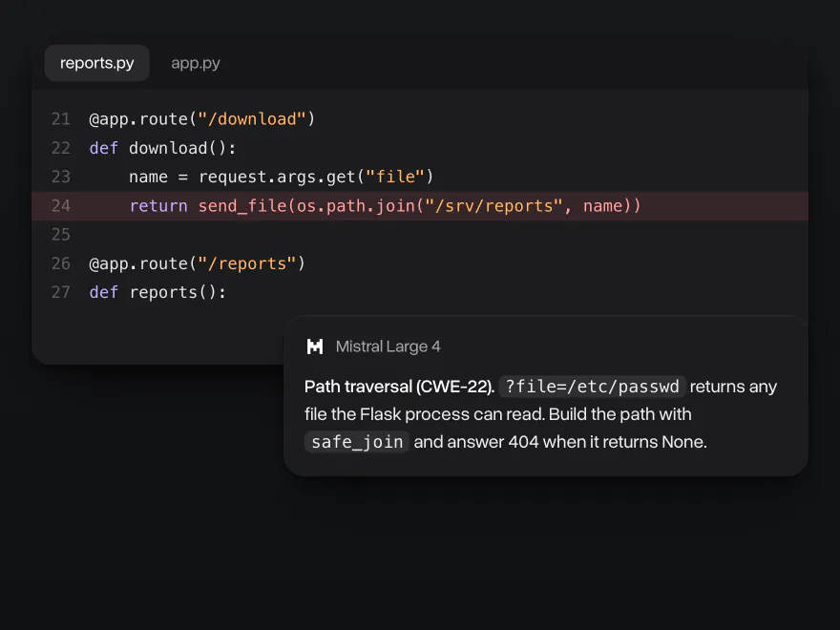Click the return send_file code line
Viewport: 840px width, 630px height.
pos(386,206)
